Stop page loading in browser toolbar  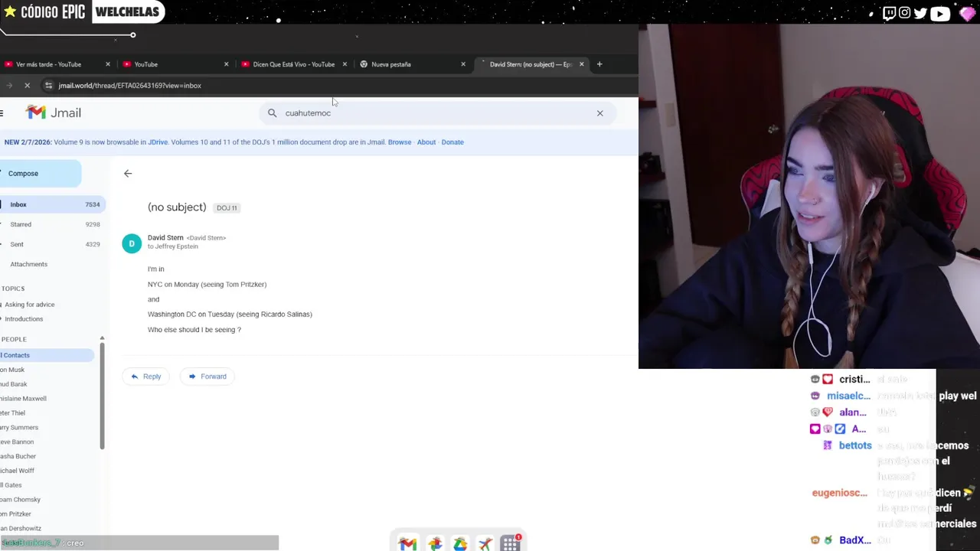pyautogui.click(x=27, y=86)
